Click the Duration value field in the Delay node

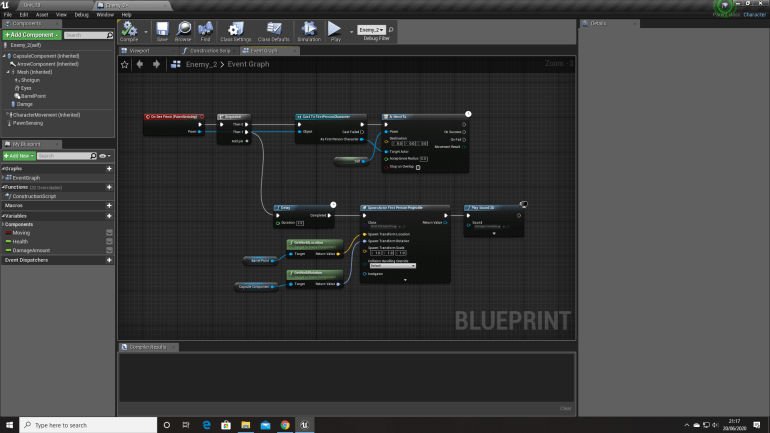click(300, 223)
